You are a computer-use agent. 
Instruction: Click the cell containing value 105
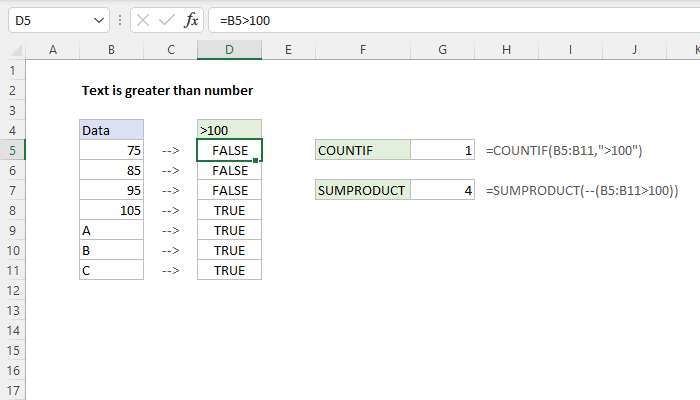point(111,210)
